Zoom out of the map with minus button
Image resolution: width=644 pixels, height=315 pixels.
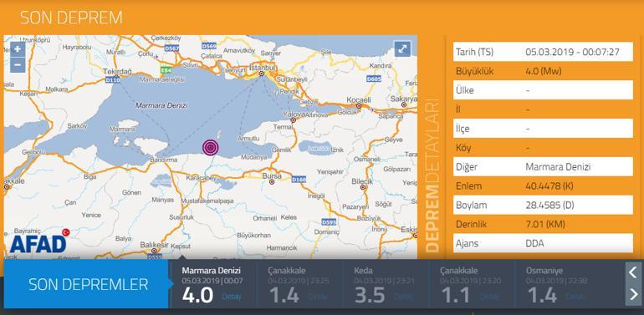tap(18, 65)
